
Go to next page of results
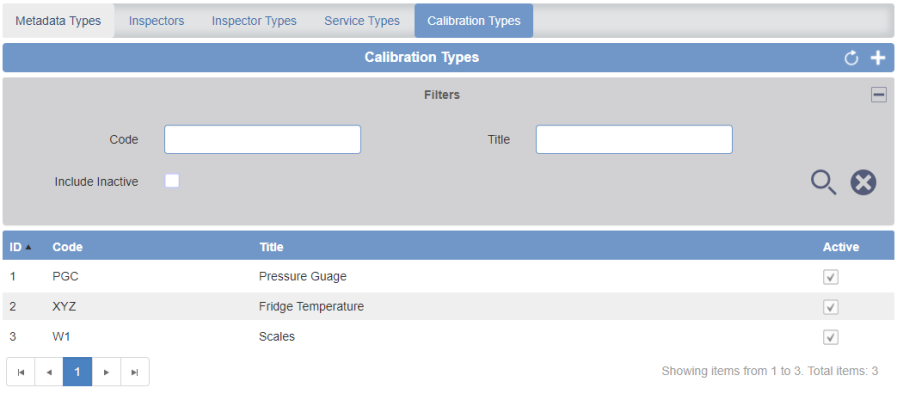point(106,372)
